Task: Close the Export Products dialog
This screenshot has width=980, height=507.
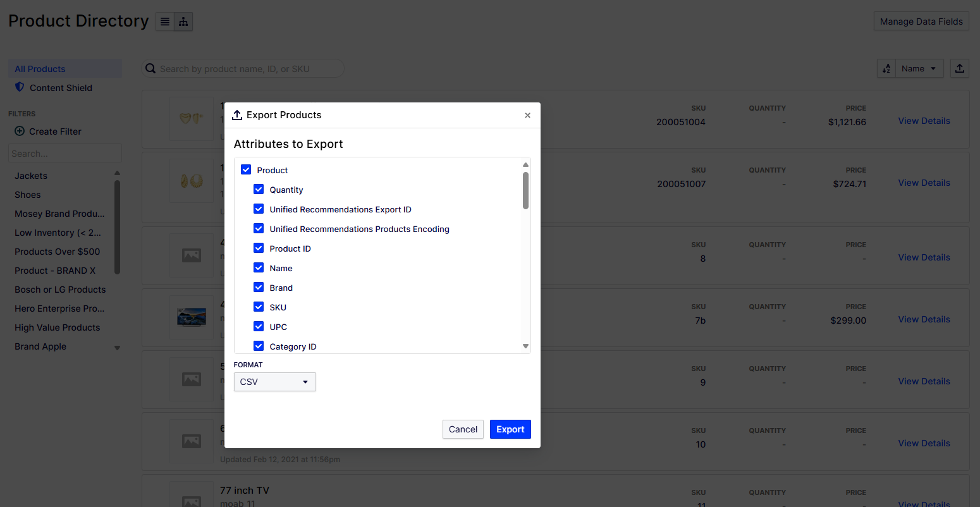Action: [527, 115]
